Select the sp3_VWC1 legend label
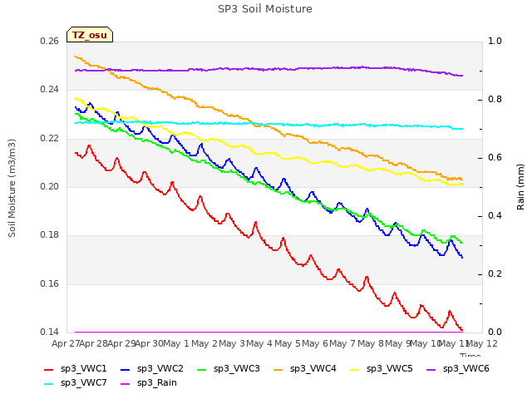 (83, 369)
